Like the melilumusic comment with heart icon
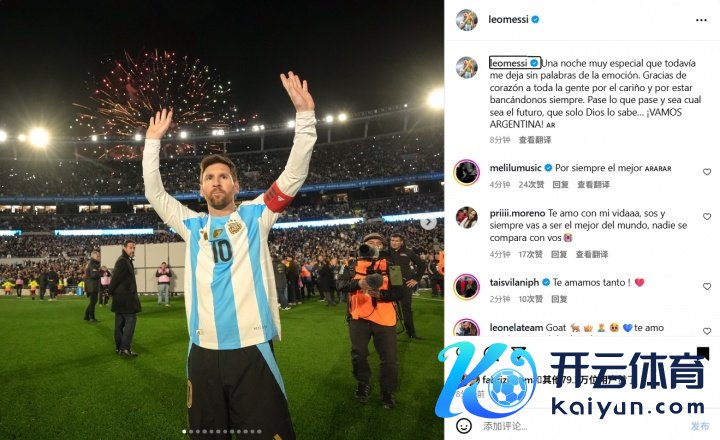Viewport: 720px width, 440px height. (707, 172)
